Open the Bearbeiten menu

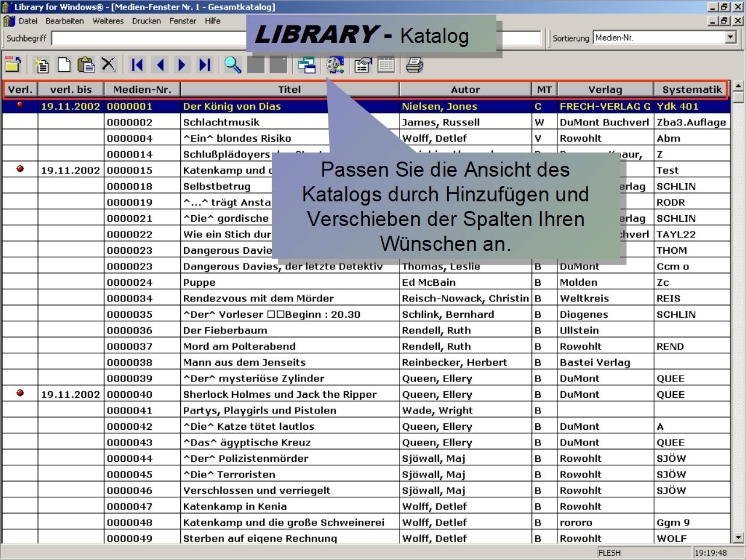pos(64,21)
